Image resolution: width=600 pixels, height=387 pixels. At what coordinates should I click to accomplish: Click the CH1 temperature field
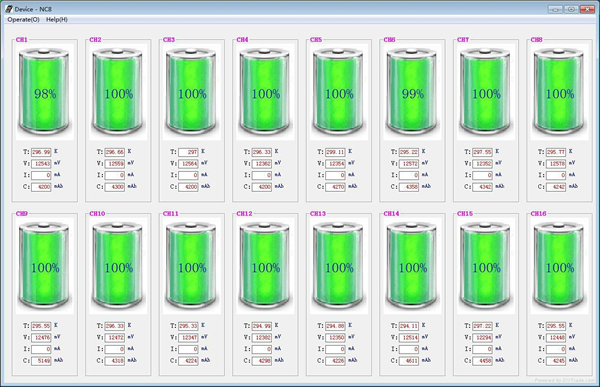[41, 152]
